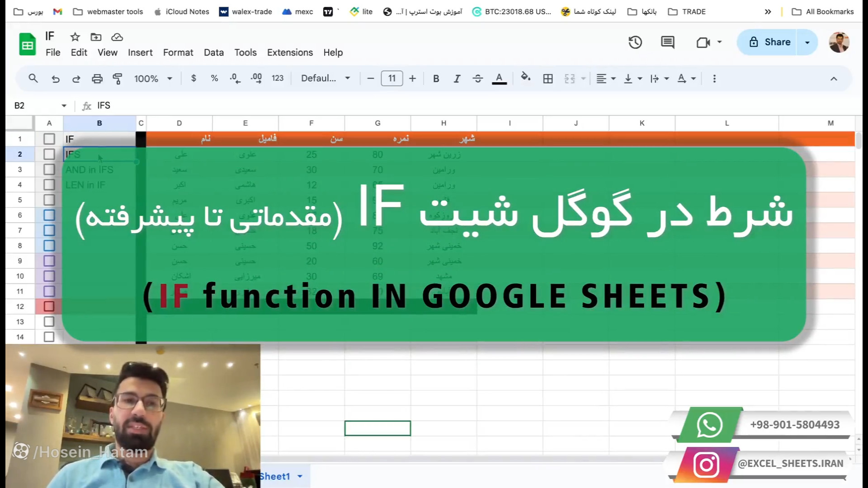Open the comments panel
The height and width of the screenshot is (488, 868).
pos(668,42)
